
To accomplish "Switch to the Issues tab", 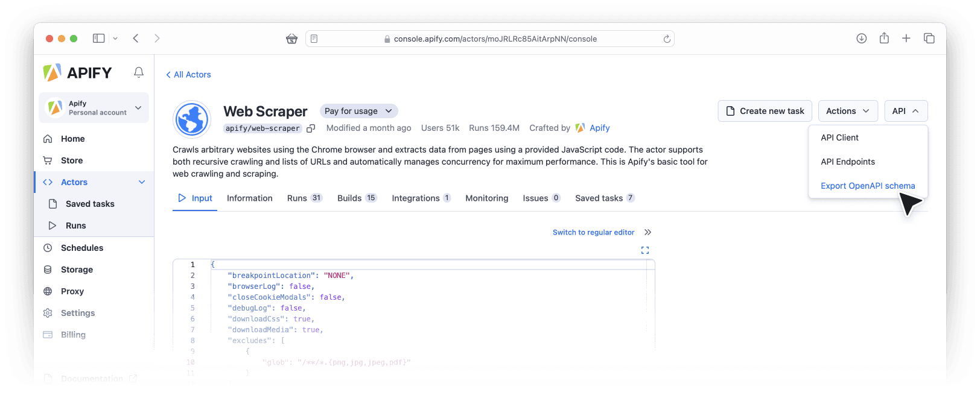I will (x=542, y=198).
